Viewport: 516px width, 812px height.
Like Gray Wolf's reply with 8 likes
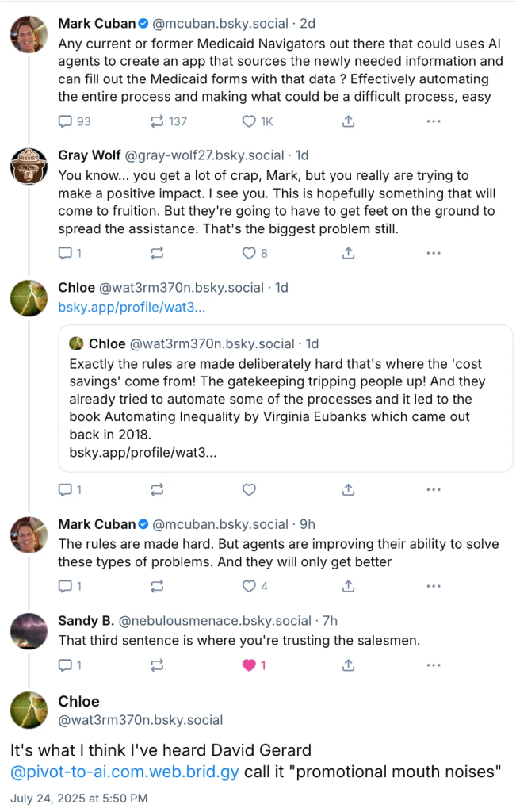(x=249, y=253)
